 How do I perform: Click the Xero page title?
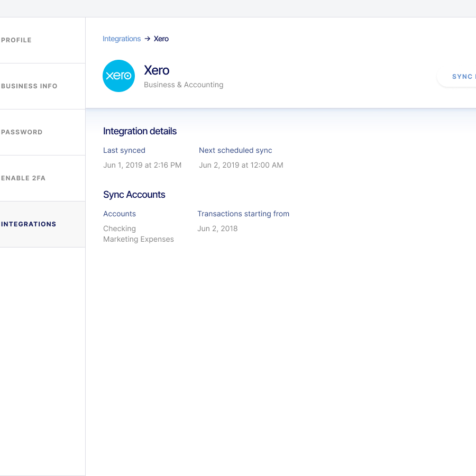tap(157, 70)
